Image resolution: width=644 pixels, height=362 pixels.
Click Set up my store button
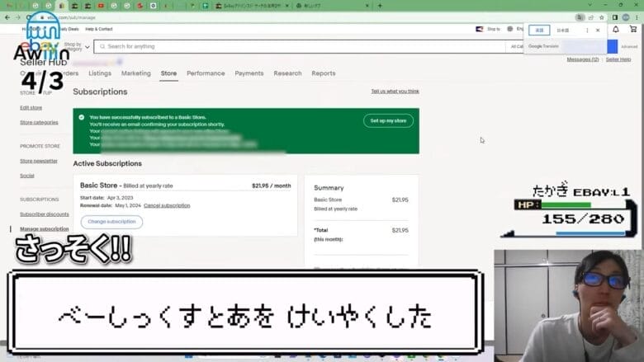click(388, 120)
